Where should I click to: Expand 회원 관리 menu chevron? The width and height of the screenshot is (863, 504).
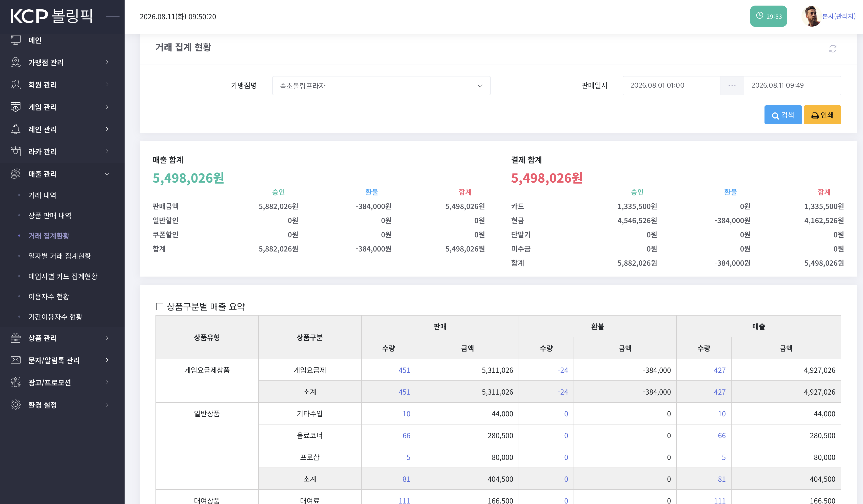107,85
